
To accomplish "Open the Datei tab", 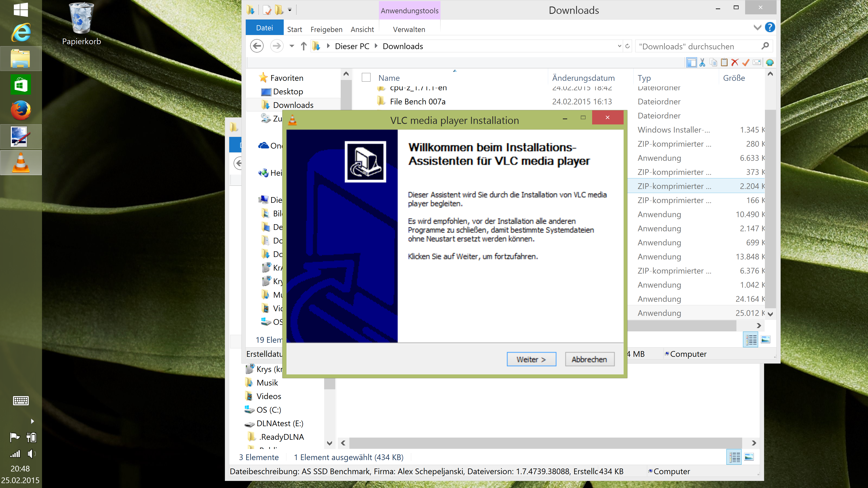I will pyautogui.click(x=264, y=28).
